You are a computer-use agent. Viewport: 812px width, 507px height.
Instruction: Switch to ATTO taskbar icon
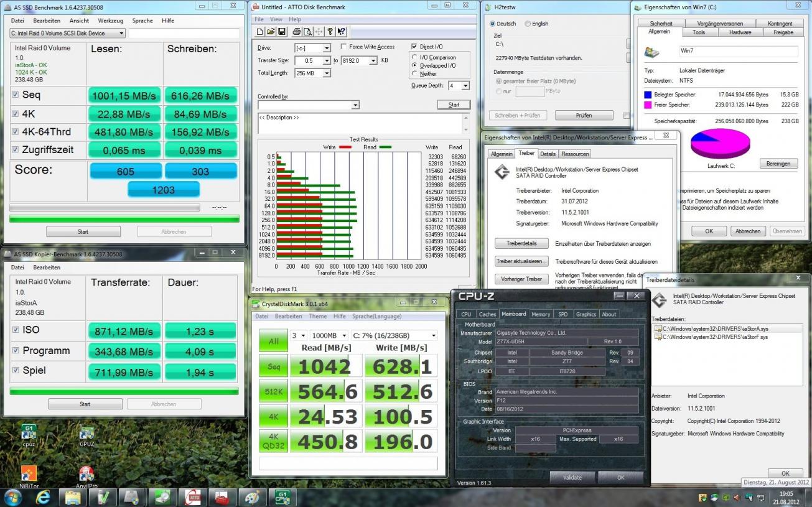(x=192, y=497)
